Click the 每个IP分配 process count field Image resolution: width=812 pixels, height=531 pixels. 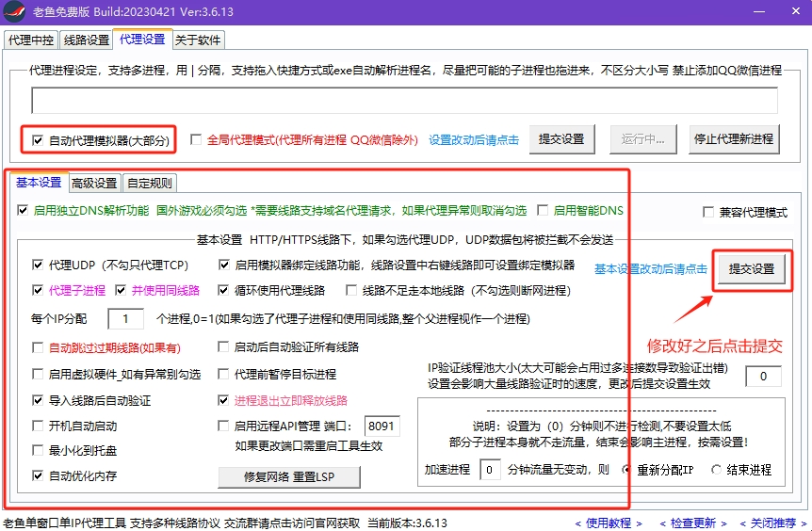point(126,318)
